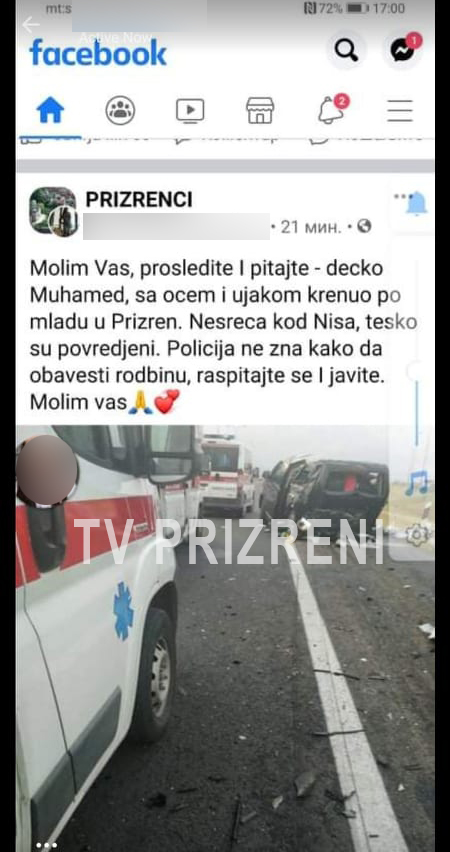Viewport: 450px width, 852px height.
Task: Open three-dot options on the post
Action: pos(401,197)
